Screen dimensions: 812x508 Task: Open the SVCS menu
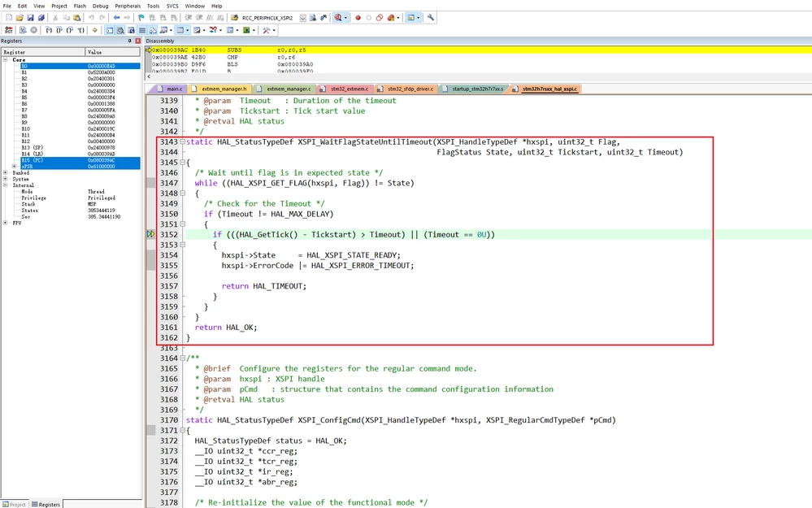click(x=172, y=6)
